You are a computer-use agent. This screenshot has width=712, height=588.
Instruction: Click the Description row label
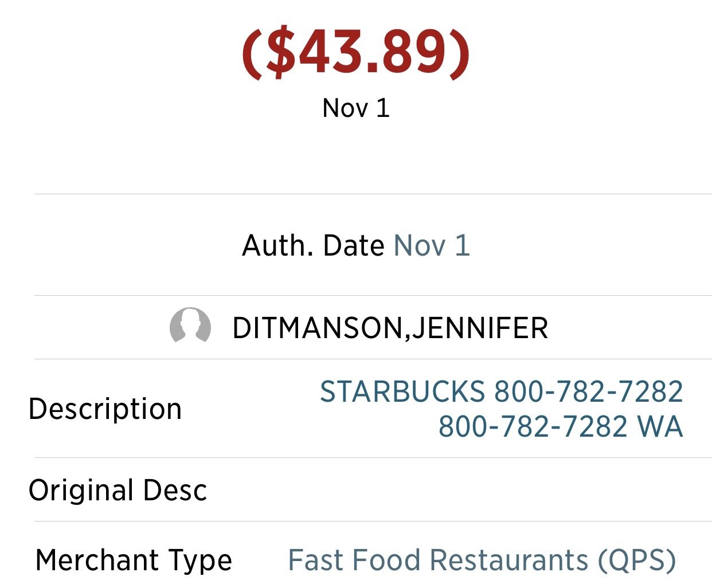point(106,409)
